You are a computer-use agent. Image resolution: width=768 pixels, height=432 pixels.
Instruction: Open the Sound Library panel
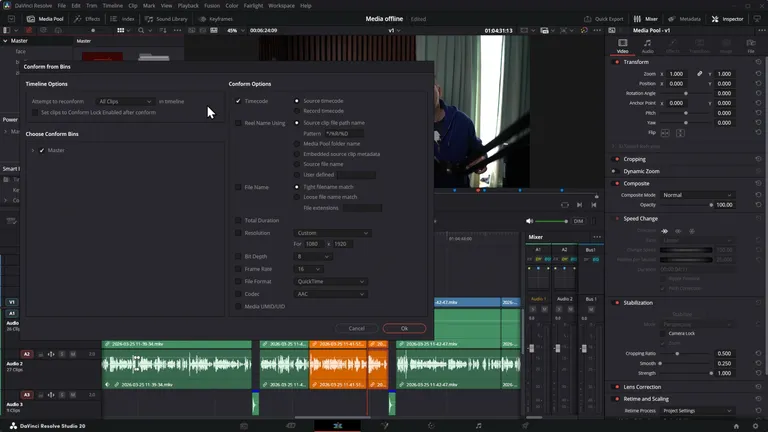point(166,19)
